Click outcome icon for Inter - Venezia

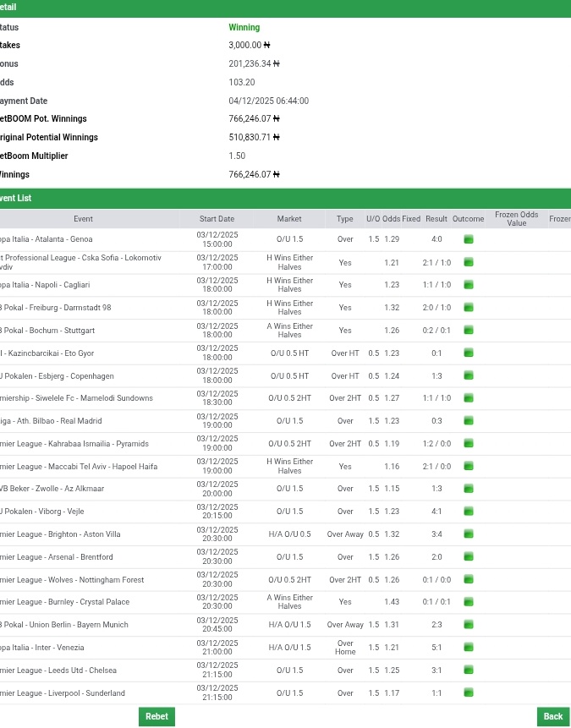469,647
